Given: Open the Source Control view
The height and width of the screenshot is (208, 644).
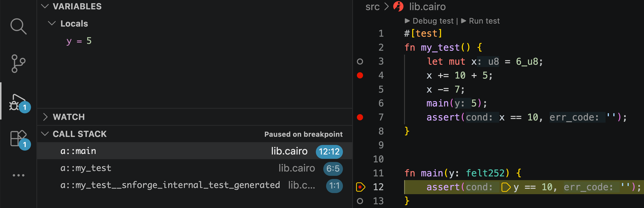Looking at the screenshot, I should point(18,63).
